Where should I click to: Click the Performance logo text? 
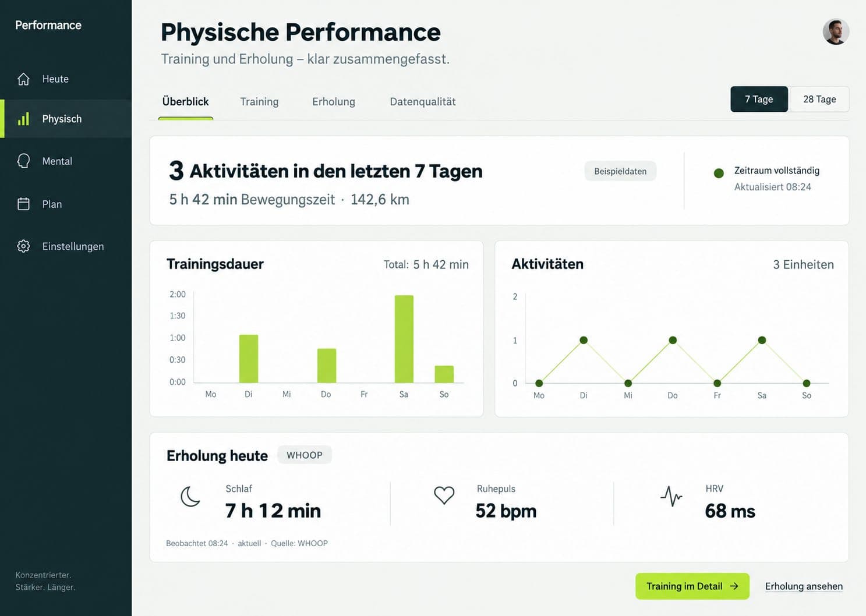click(x=48, y=25)
